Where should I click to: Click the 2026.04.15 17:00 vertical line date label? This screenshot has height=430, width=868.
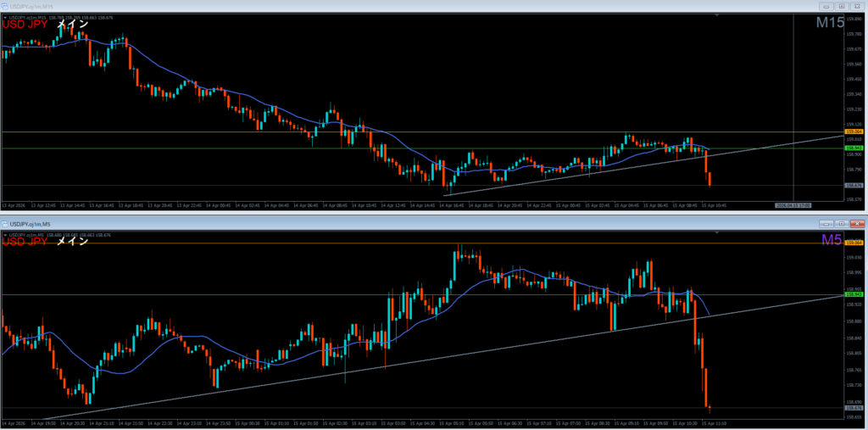pyautogui.click(x=793, y=205)
